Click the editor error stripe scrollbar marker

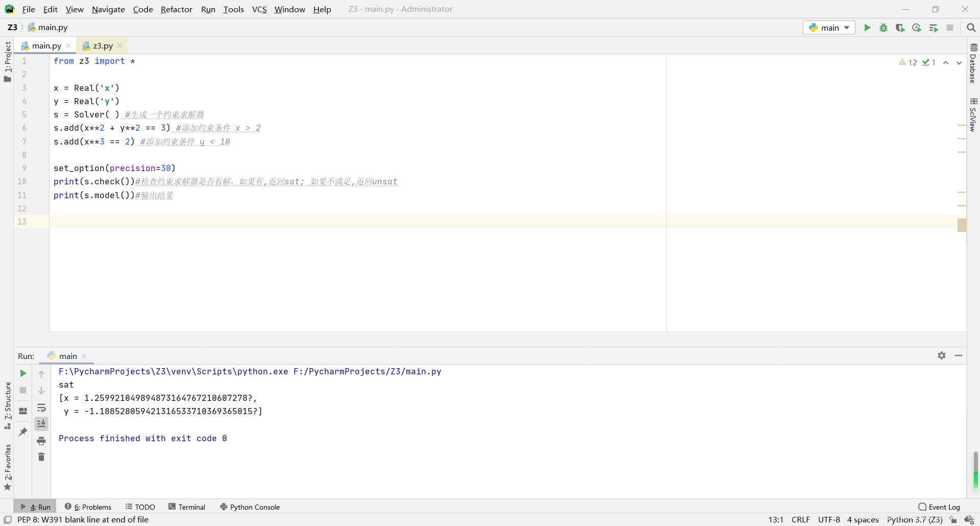962,225
